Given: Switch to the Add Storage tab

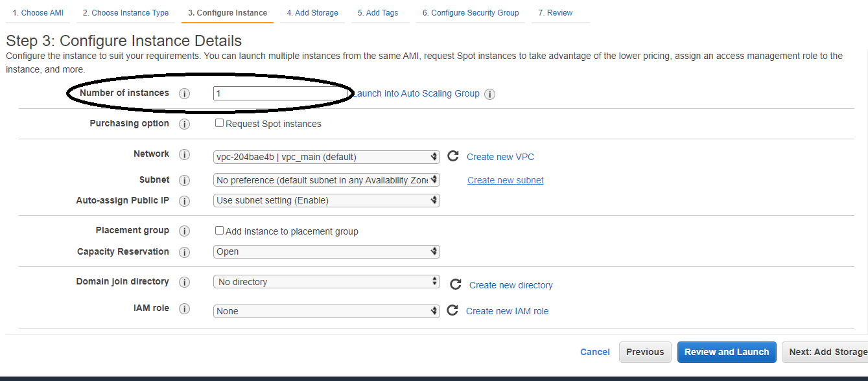Looking at the screenshot, I should (312, 12).
